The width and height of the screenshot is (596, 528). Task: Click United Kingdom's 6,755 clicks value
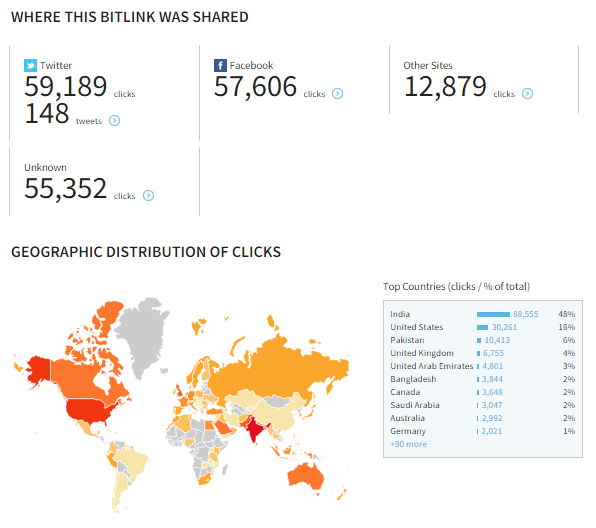pyautogui.click(x=493, y=353)
